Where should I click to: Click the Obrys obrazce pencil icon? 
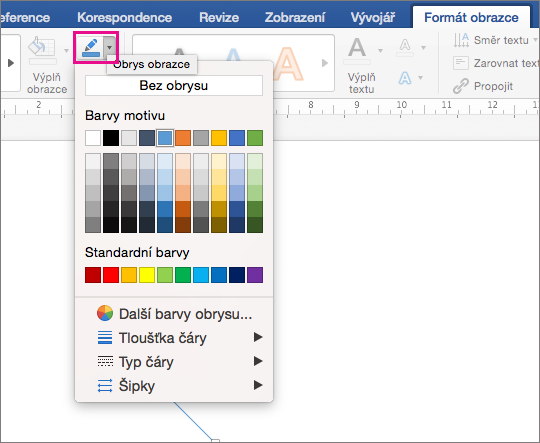91,48
